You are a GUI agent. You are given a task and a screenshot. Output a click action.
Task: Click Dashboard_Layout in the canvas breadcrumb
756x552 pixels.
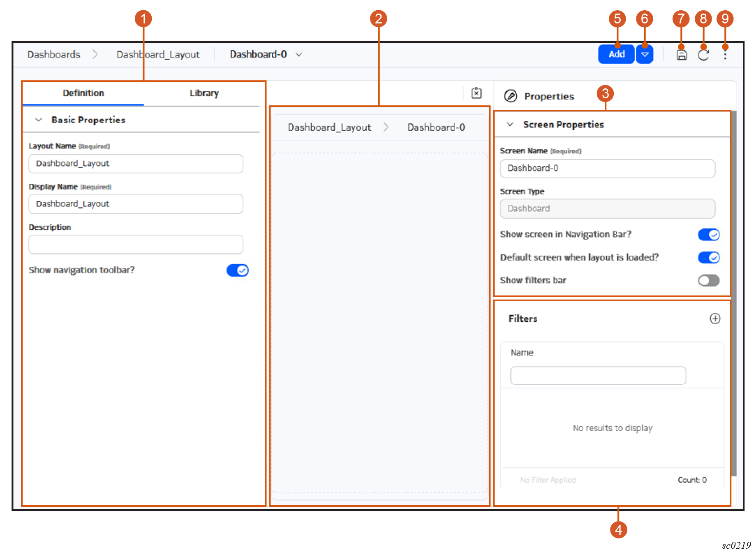tap(329, 127)
